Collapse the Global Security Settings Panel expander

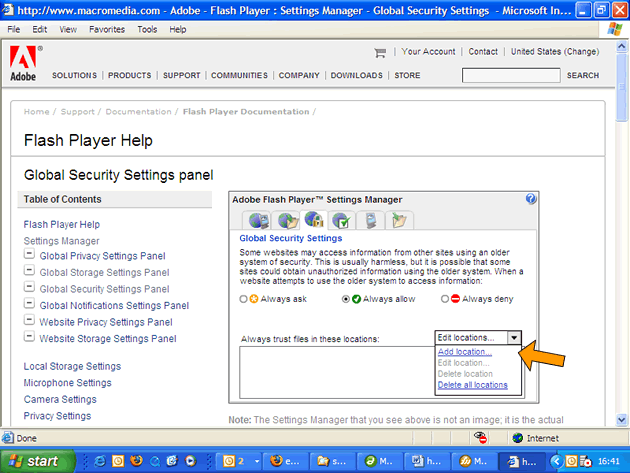[x=29, y=287]
